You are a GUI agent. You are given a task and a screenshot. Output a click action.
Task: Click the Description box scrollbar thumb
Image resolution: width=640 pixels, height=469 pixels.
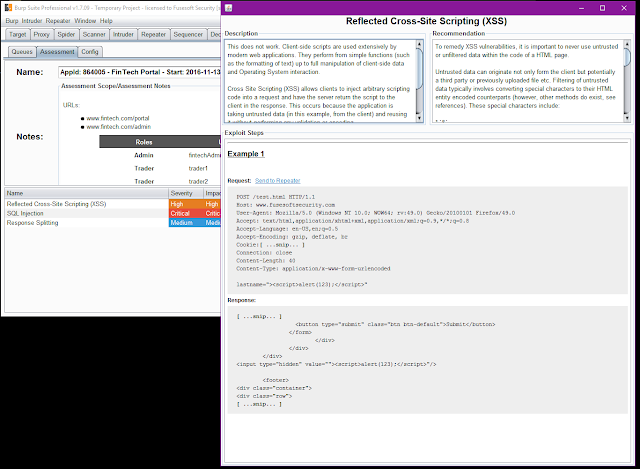click(x=419, y=68)
